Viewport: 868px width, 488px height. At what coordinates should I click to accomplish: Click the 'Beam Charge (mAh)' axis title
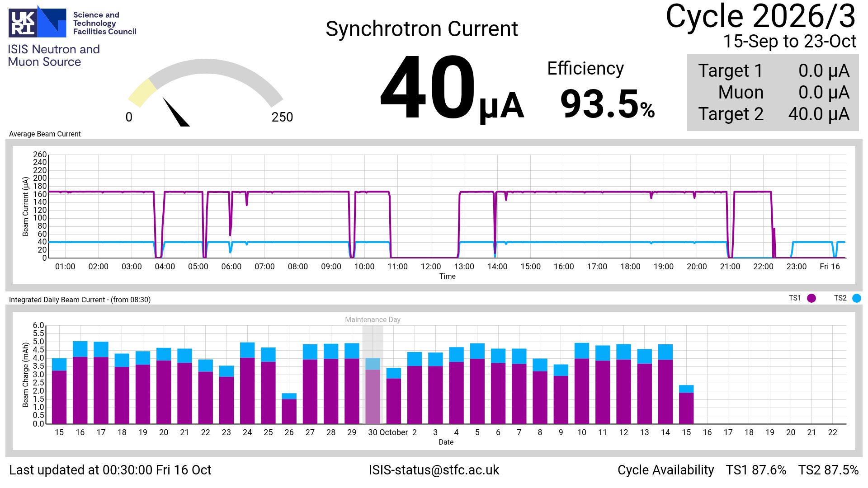[x=26, y=375]
